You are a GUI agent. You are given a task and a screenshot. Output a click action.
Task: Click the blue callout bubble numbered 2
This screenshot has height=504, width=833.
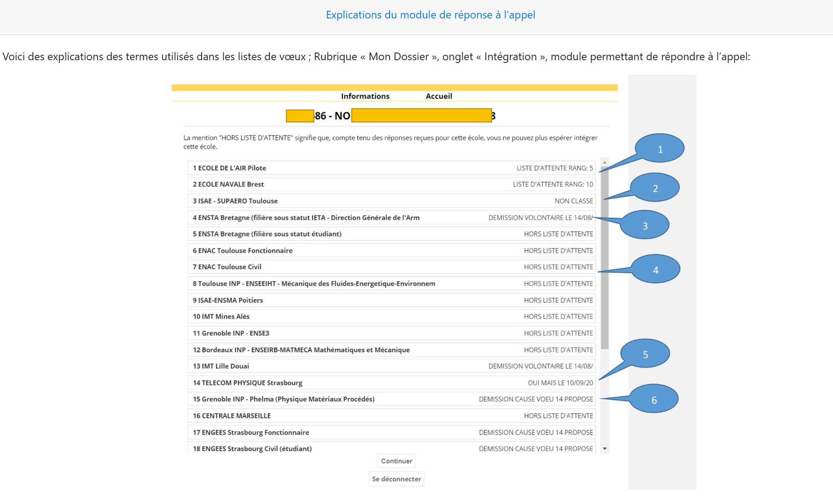click(655, 188)
